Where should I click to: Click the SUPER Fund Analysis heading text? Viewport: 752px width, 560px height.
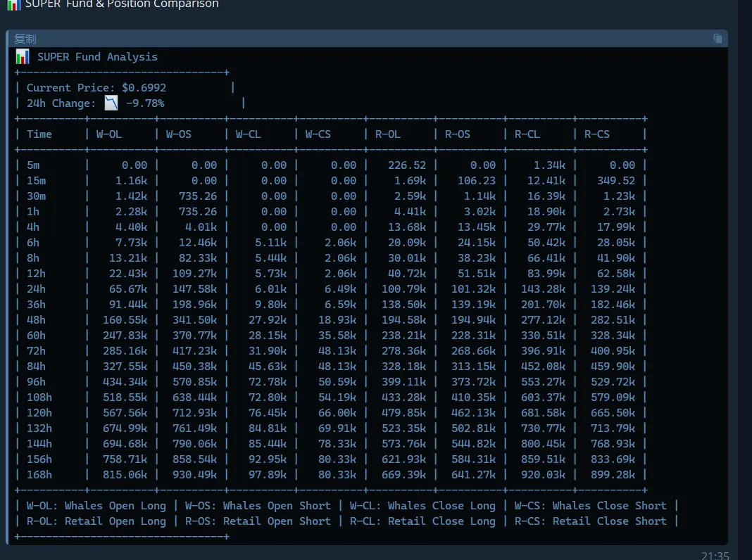tap(97, 57)
